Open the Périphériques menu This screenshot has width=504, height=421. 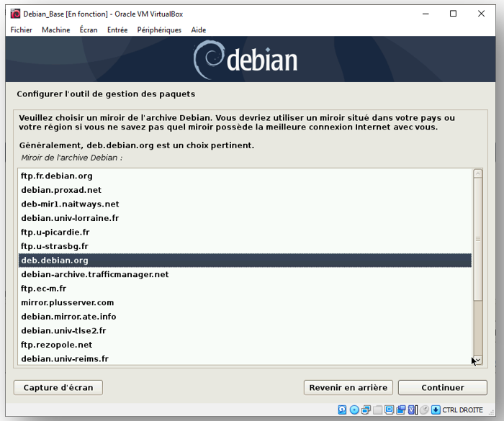point(159,30)
